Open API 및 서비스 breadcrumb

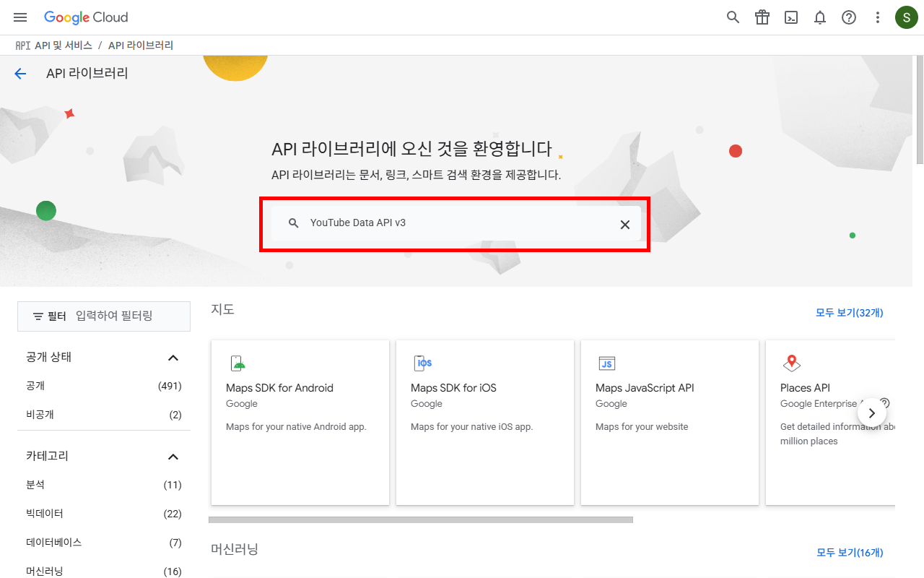coord(63,46)
